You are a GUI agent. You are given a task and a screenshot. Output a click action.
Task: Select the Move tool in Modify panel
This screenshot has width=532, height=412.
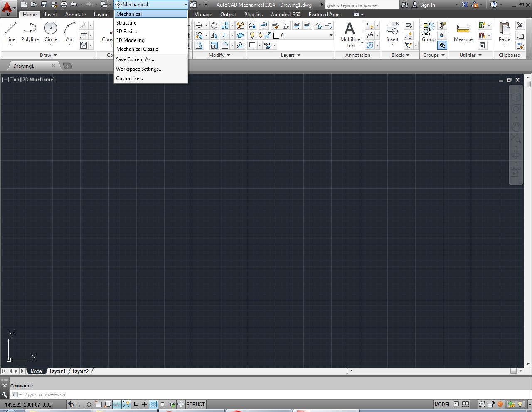pos(199,25)
